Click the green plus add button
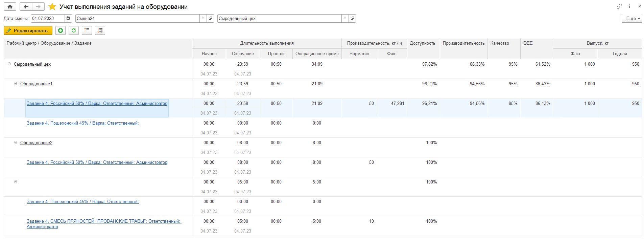The image size is (644, 239). (x=61, y=30)
